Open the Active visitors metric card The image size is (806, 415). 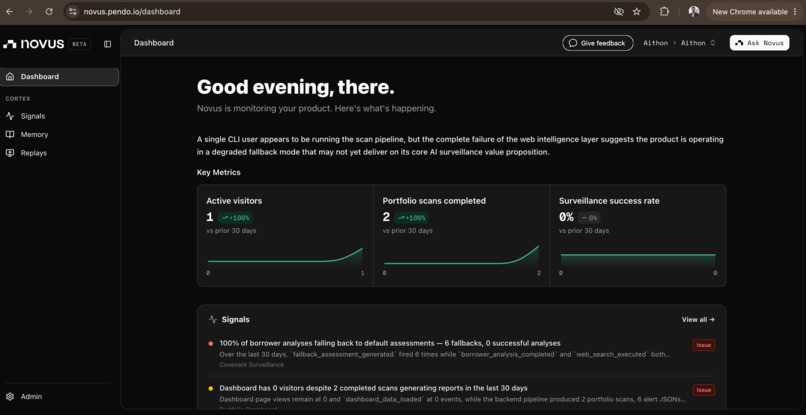point(285,236)
